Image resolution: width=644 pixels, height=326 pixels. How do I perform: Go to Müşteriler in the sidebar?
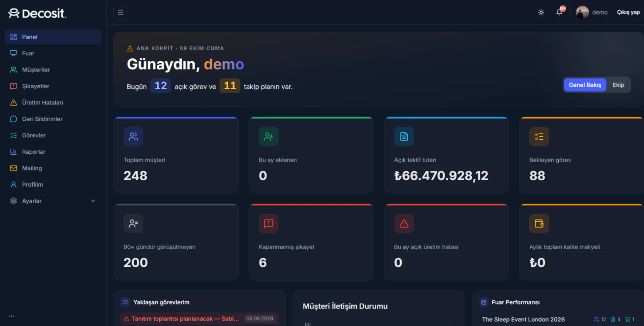53,70
